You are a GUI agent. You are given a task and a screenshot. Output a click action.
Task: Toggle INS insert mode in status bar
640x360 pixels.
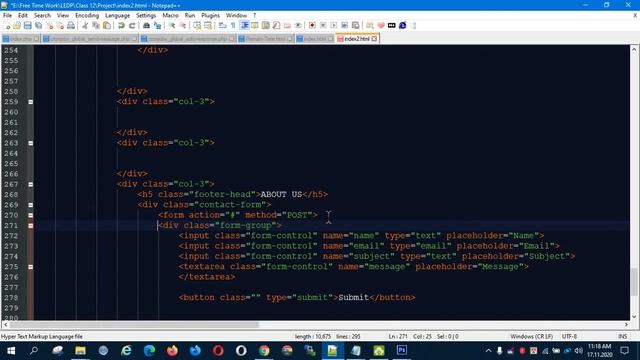click(x=622, y=336)
